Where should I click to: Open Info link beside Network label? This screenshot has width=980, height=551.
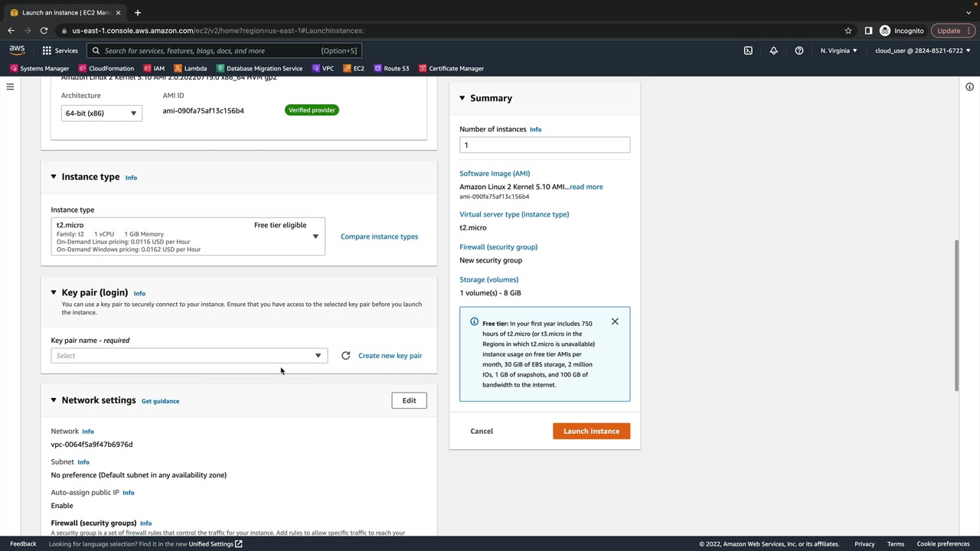tap(88, 432)
